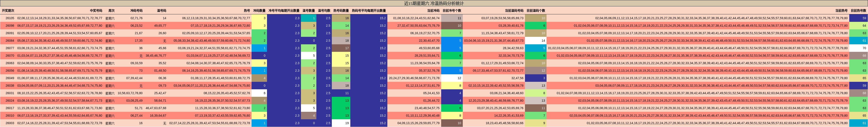Click period number 26084

[10, 41]
